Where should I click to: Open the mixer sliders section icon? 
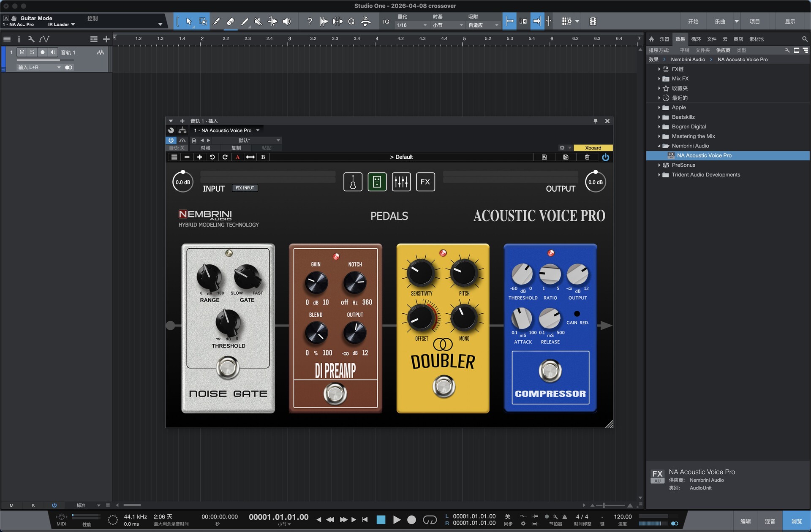coord(401,182)
